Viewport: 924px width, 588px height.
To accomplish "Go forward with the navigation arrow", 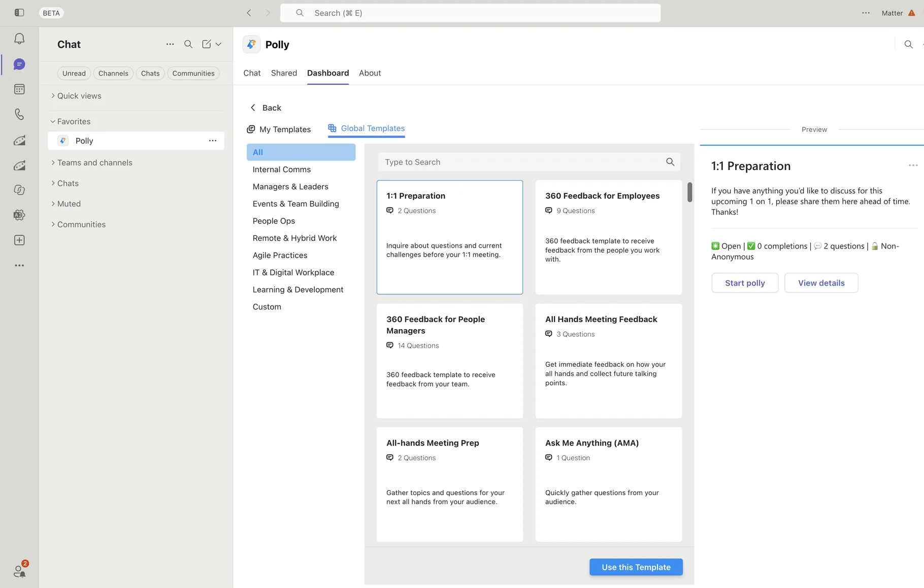I will (x=268, y=13).
